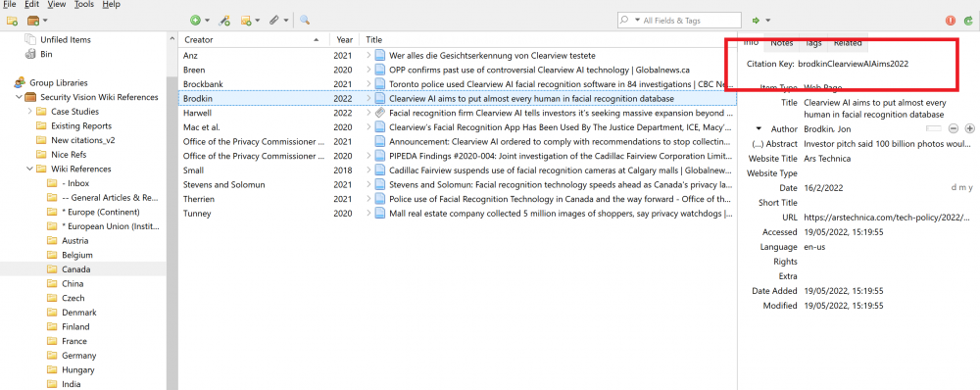980x390 pixels.
Task: Open the search mode dropdown in the search box
Action: pyautogui.click(x=638, y=21)
